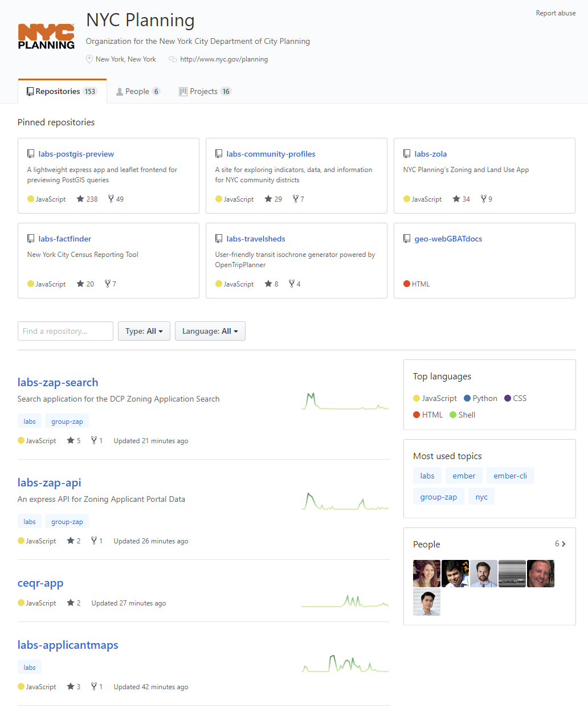Screen dimensions: 588x716
Task: Click the NYC Planning logo avatar
Action: coord(46,36)
